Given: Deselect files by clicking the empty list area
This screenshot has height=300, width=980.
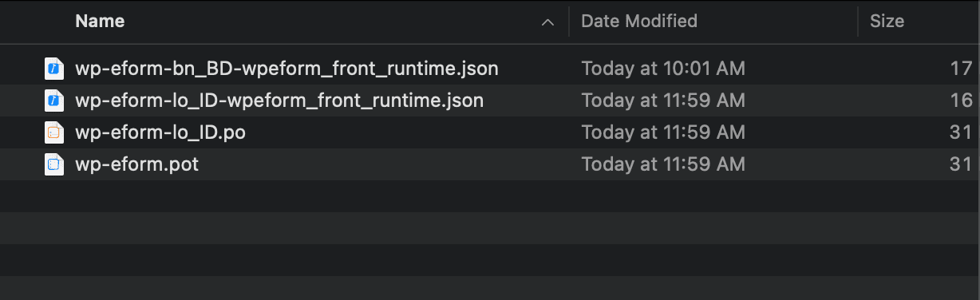Looking at the screenshot, I should (490, 239).
